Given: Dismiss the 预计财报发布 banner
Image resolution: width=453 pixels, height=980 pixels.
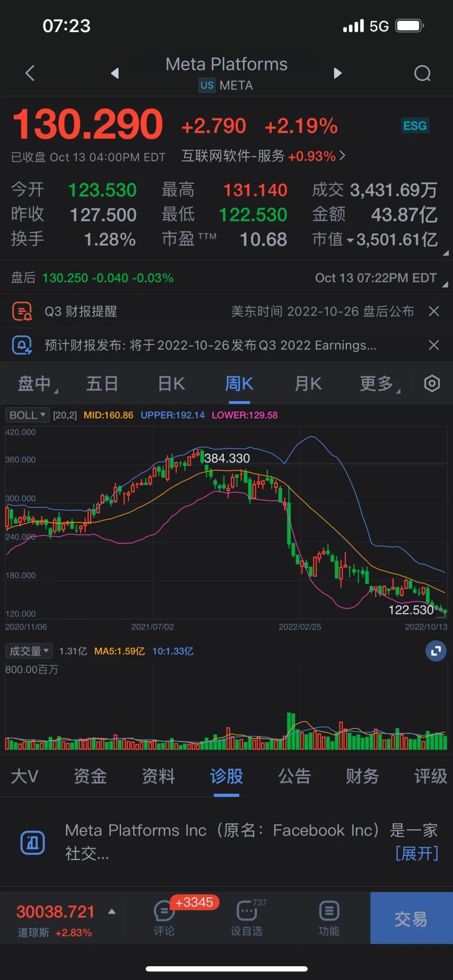Looking at the screenshot, I should [434, 345].
